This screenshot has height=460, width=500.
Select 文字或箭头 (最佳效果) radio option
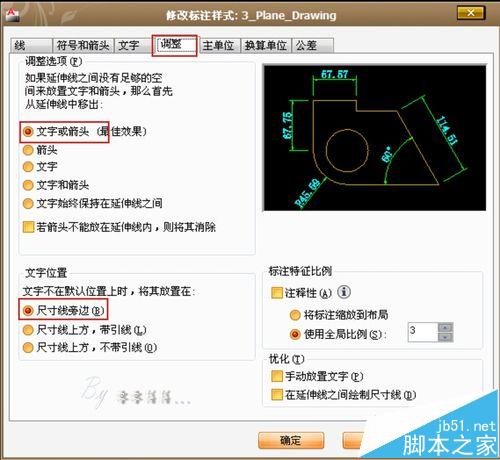tap(28, 132)
